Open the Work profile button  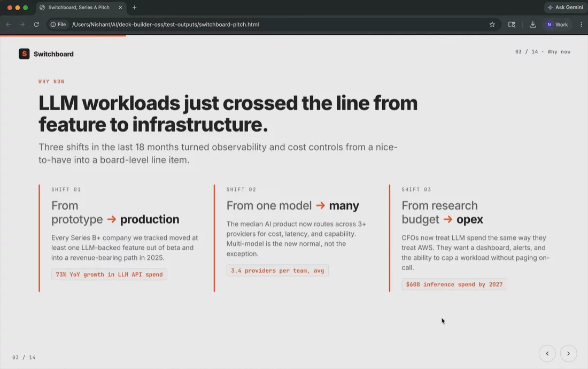tap(557, 25)
